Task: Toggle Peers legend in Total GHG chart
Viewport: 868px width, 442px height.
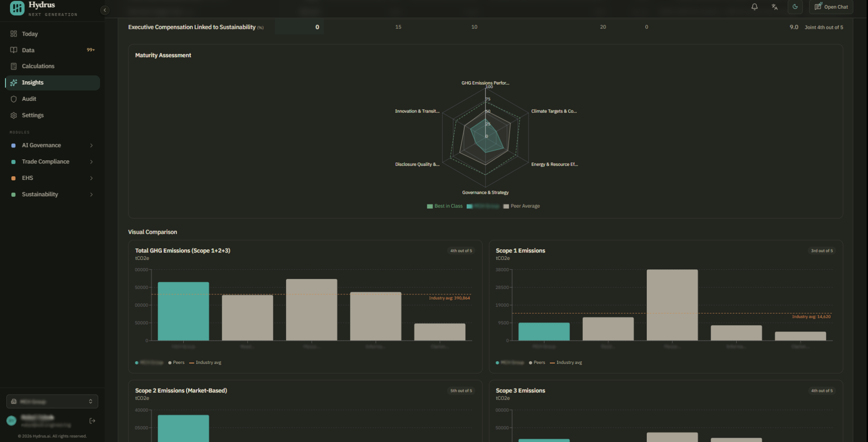Action: pos(176,363)
